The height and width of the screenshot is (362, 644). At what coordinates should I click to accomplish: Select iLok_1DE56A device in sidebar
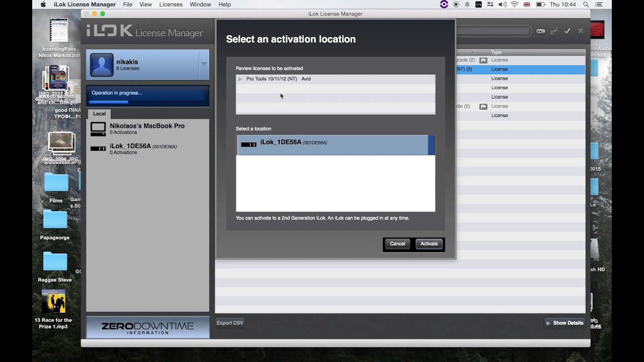point(147,149)
